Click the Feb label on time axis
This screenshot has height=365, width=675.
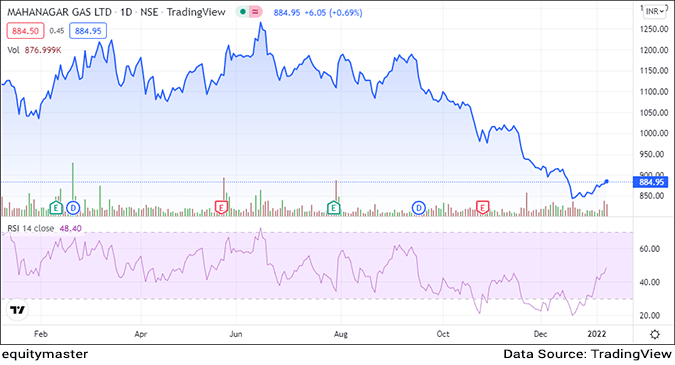(40, 334)
